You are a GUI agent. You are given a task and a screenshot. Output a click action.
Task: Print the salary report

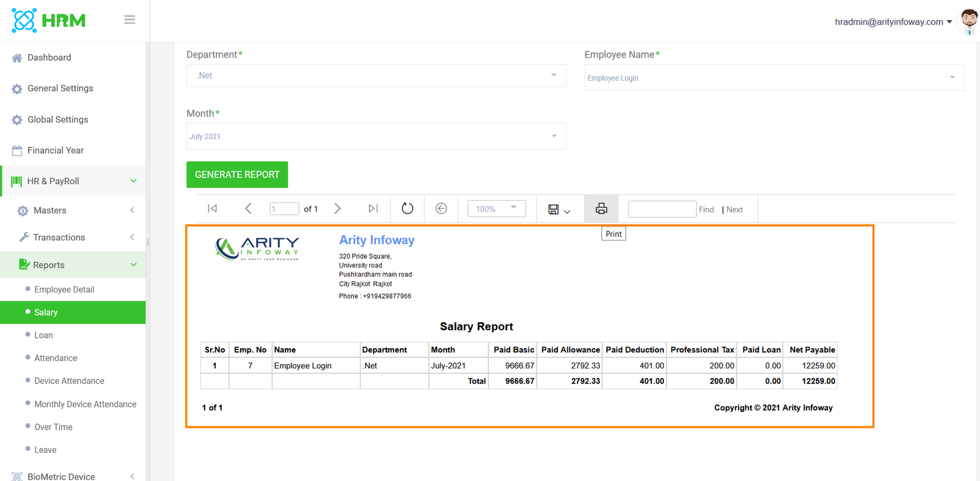(601, 209)
